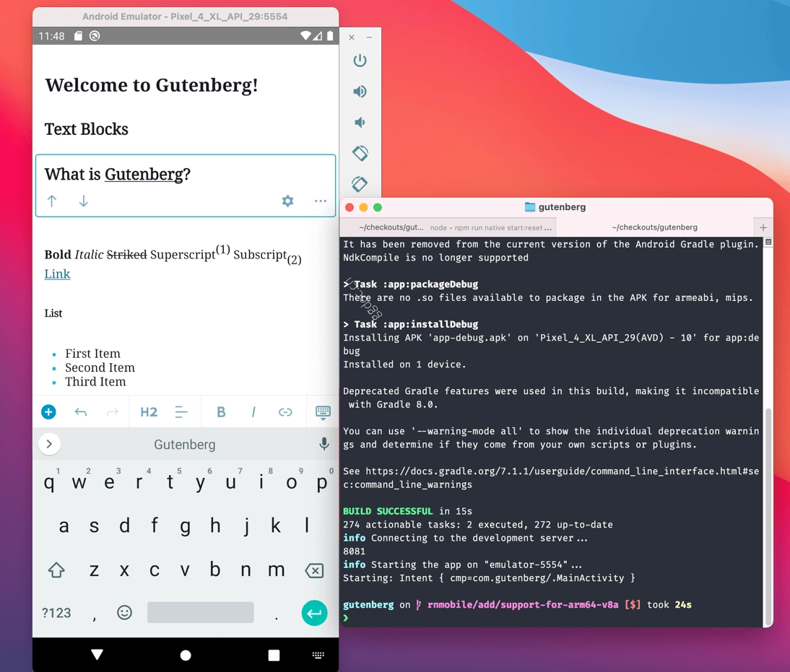
Task: Tap the volume down icon in the emulator sidebar
Action: 359,123
